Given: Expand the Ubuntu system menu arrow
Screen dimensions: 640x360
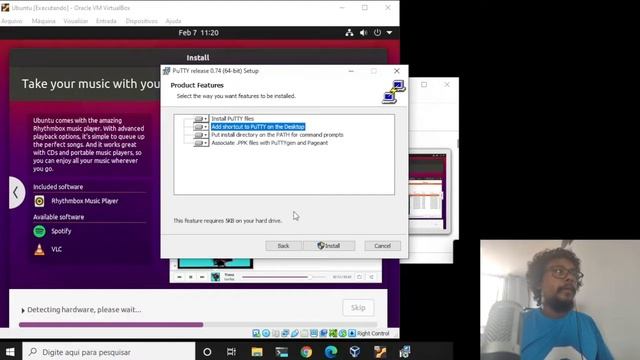Looking at the screenshot, I should pyautogui.click(x=389, y=33).
